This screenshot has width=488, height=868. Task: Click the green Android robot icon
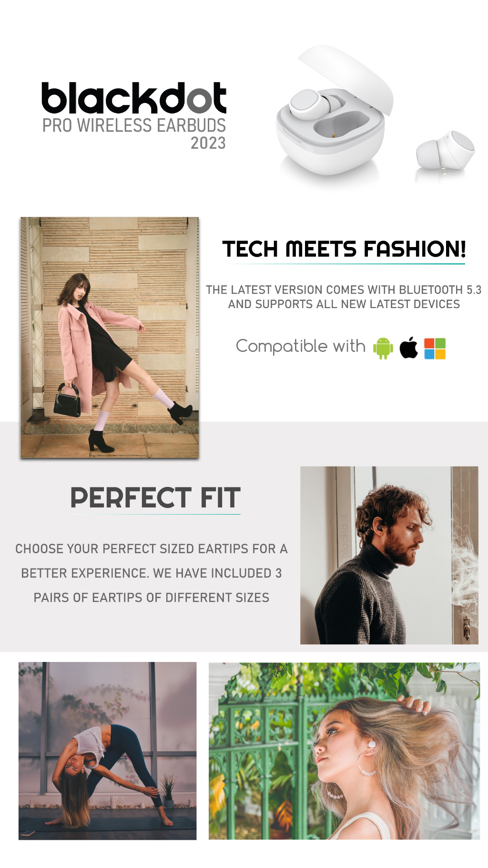tap(383, 348)
